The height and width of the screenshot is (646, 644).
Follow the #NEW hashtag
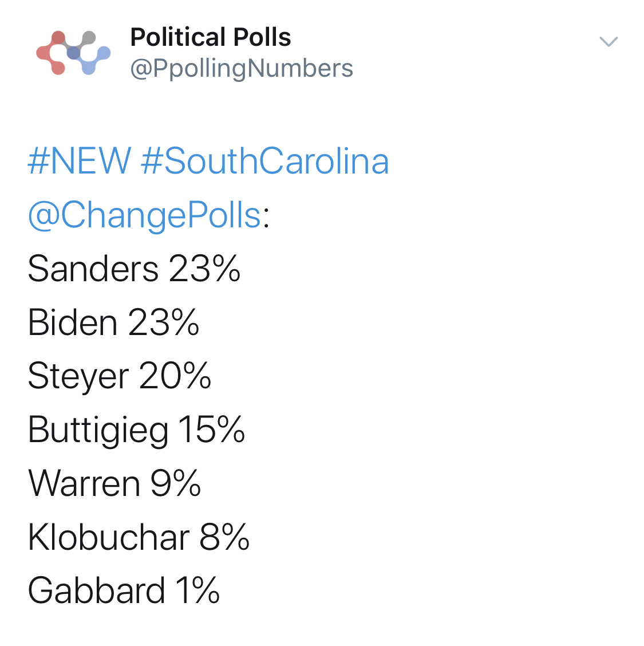pyautogui.click(x=80, y=161)
